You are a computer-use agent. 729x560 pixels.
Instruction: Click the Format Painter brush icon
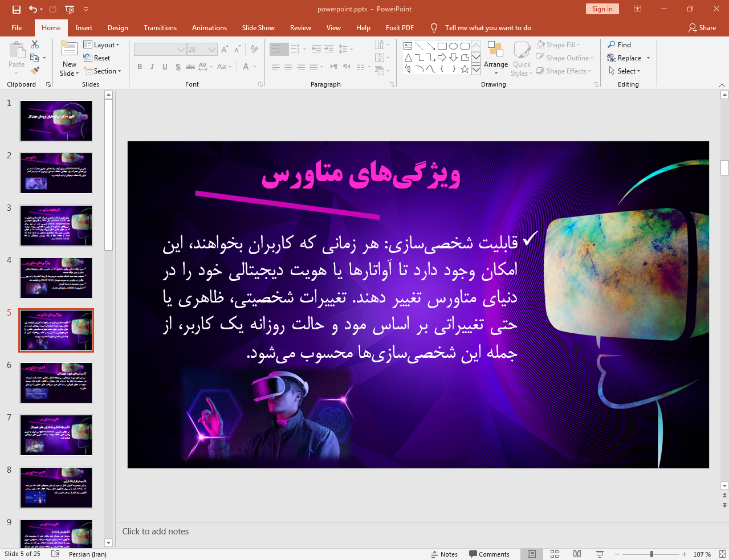(35, 71)
